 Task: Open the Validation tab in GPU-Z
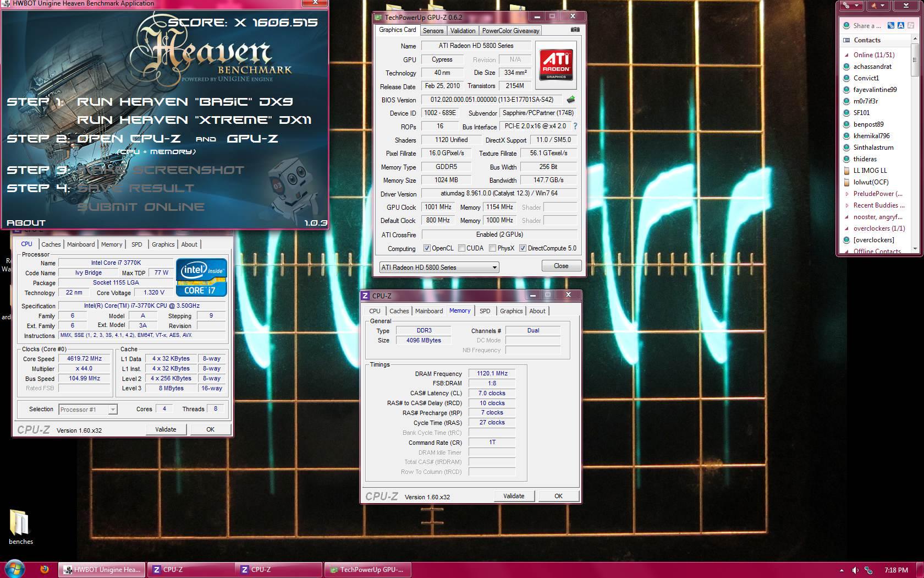[463, 31]
